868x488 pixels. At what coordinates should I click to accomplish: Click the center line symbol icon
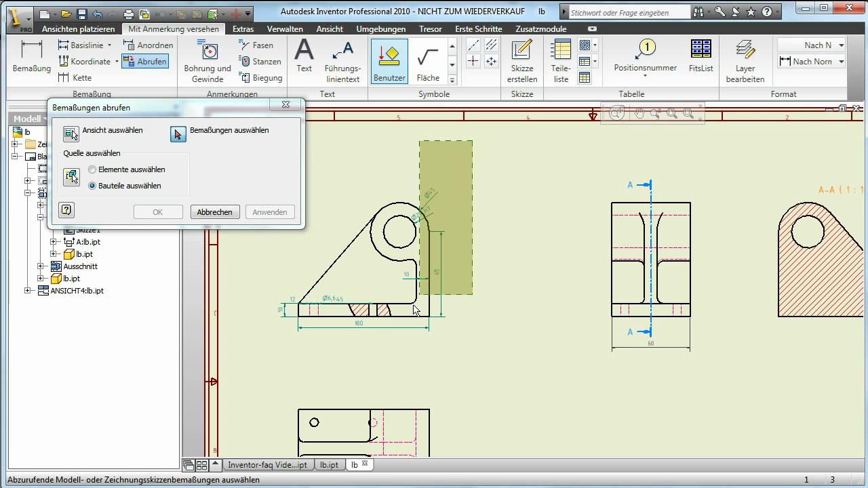(x=474, y=45)
